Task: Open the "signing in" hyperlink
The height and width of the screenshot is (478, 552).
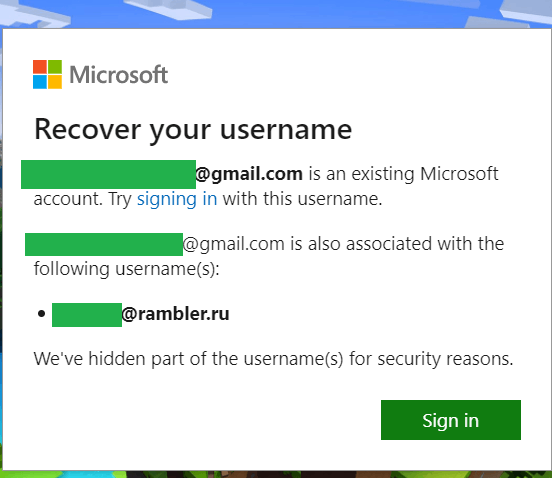Action: tap(177, 199)
